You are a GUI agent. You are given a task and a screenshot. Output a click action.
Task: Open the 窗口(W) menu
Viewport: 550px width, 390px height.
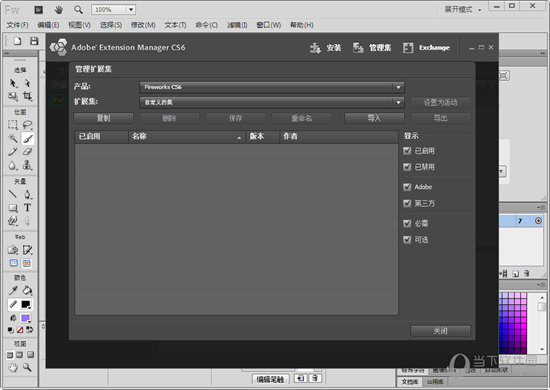point(269,25)
